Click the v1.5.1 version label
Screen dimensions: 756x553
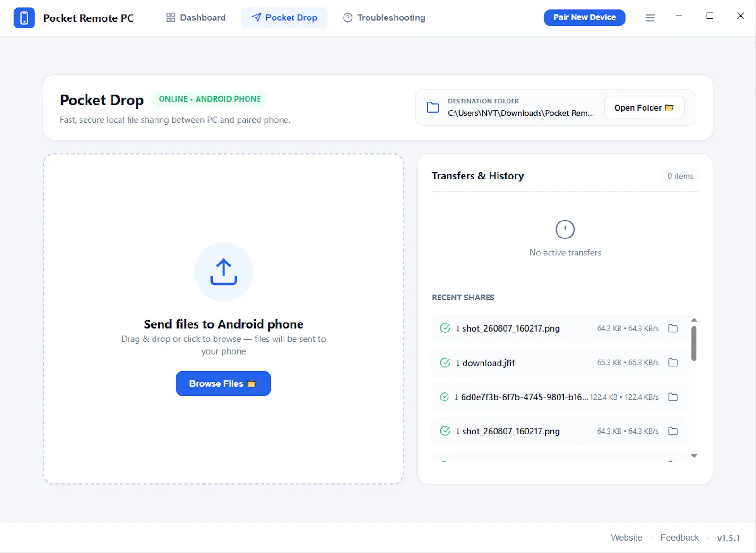point(728,538)
